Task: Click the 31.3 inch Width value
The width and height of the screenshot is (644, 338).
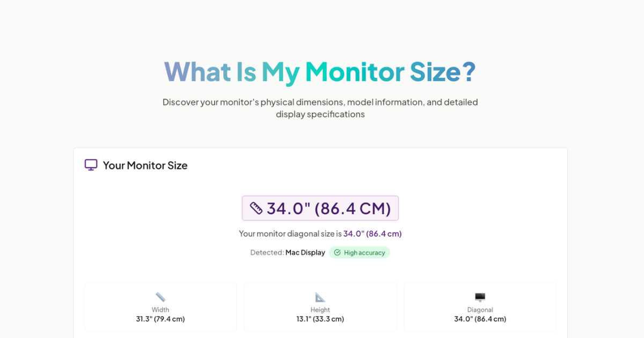Action: tap(160, 318)
